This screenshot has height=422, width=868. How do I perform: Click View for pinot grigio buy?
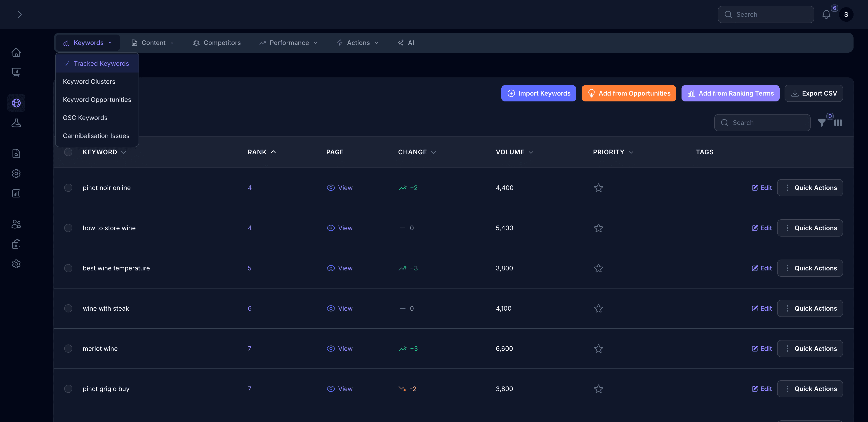tap(340, 389)
